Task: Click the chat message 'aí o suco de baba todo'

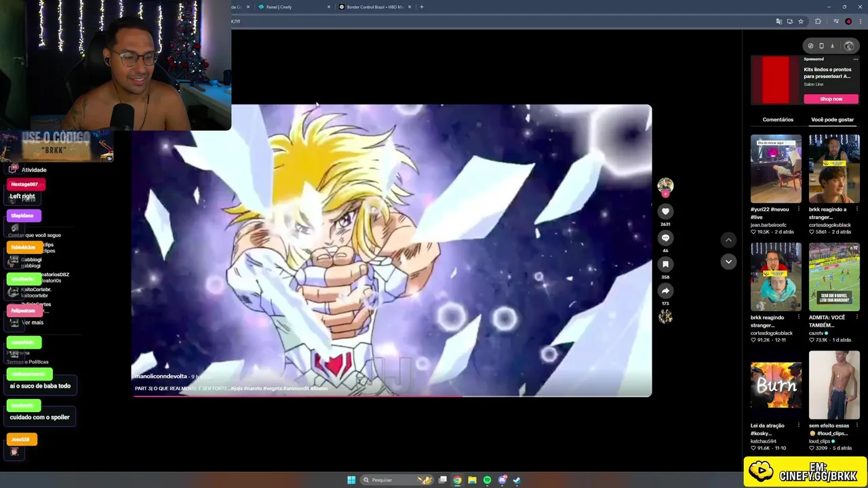Action: 40,386
